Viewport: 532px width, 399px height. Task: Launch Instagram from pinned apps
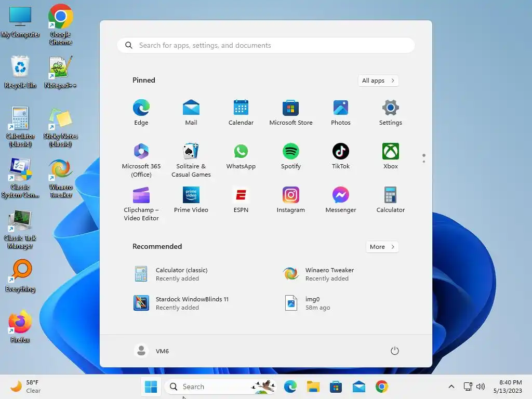point(291,200)
